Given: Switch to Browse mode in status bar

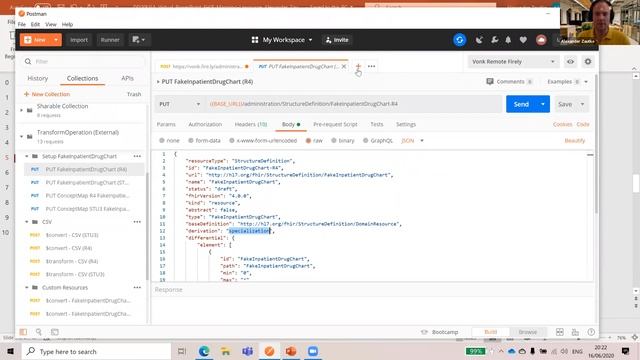Looking at the screenshot, I should (527, 332).
